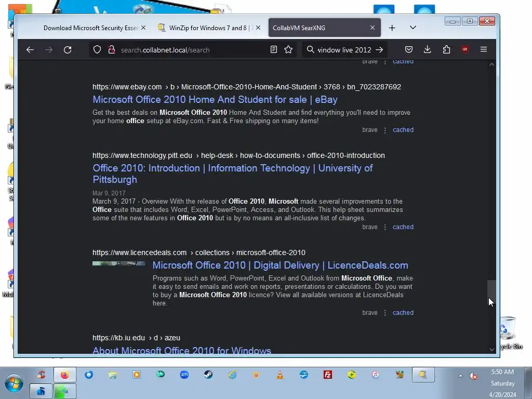This screenshot has width=532, height=399.
Task: Open a new browser tab
Action: (x=392, y=28)
